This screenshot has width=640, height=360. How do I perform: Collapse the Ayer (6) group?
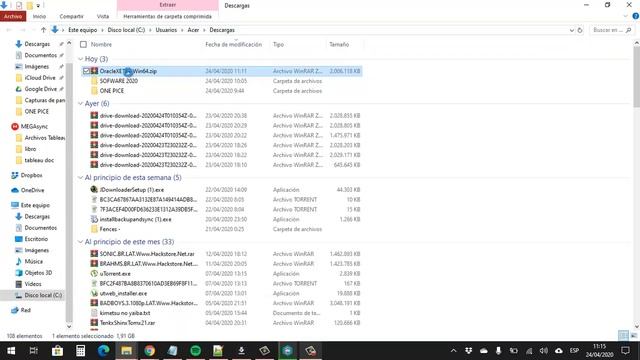80,104
